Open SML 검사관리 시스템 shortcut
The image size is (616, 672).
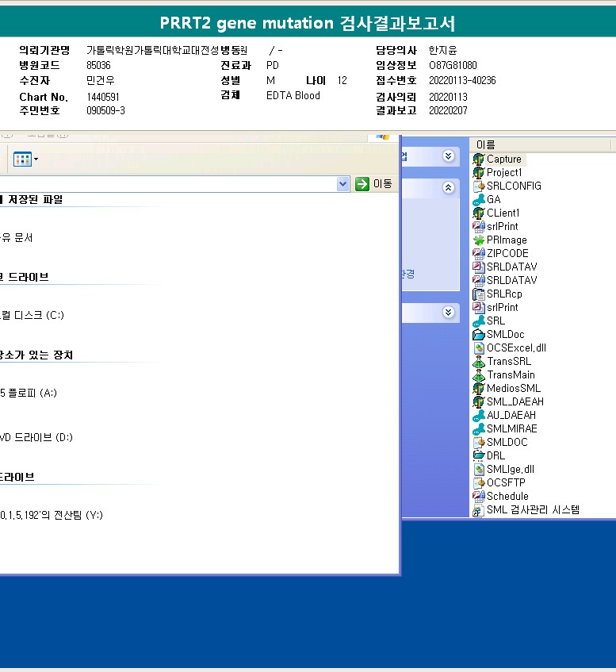[478, 510]
